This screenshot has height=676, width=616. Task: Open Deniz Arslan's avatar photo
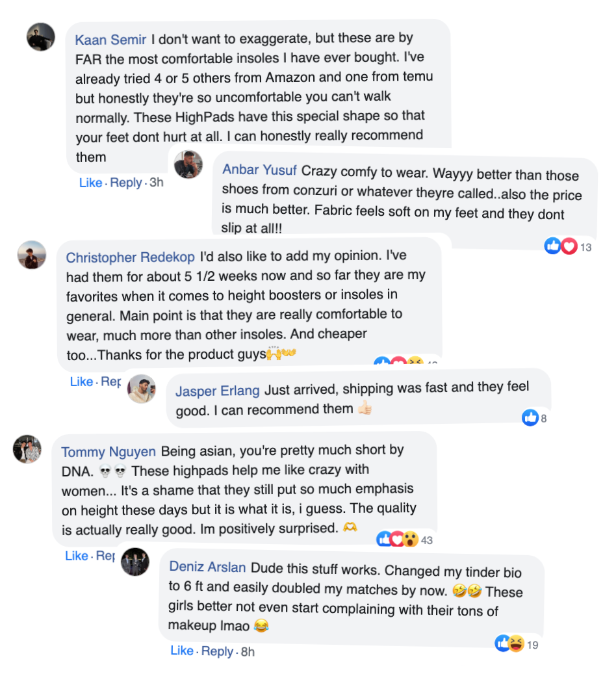[x=135, y=562]
